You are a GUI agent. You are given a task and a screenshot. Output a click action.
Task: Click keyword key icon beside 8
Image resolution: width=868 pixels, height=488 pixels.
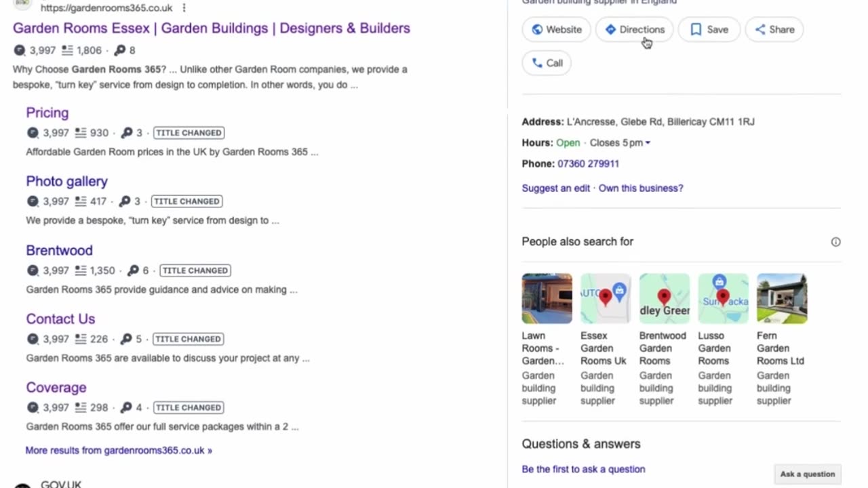click(120, 50)
